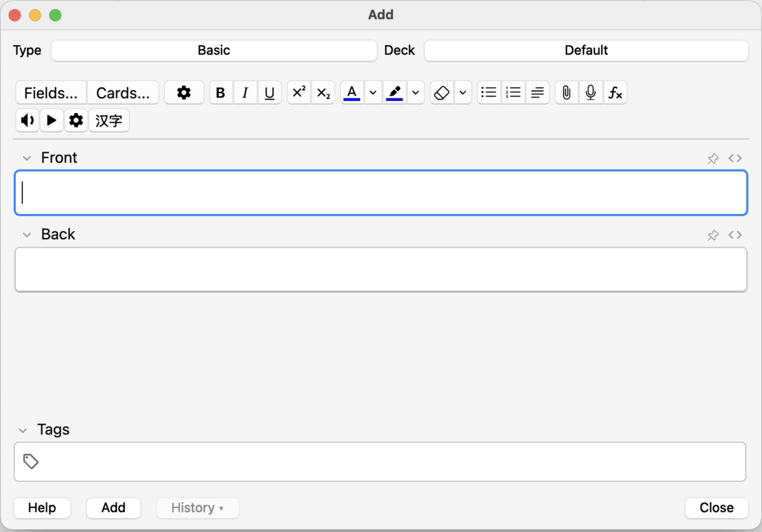Click the speaker audio icon
The width and height of the screenshot is (762, 532).
pyautogui.click(x=27, y=120)
